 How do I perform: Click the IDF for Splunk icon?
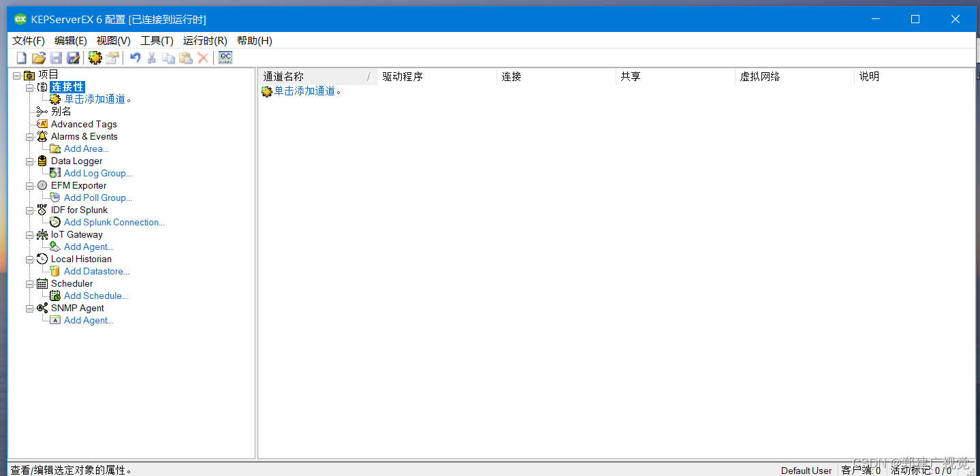42,210
